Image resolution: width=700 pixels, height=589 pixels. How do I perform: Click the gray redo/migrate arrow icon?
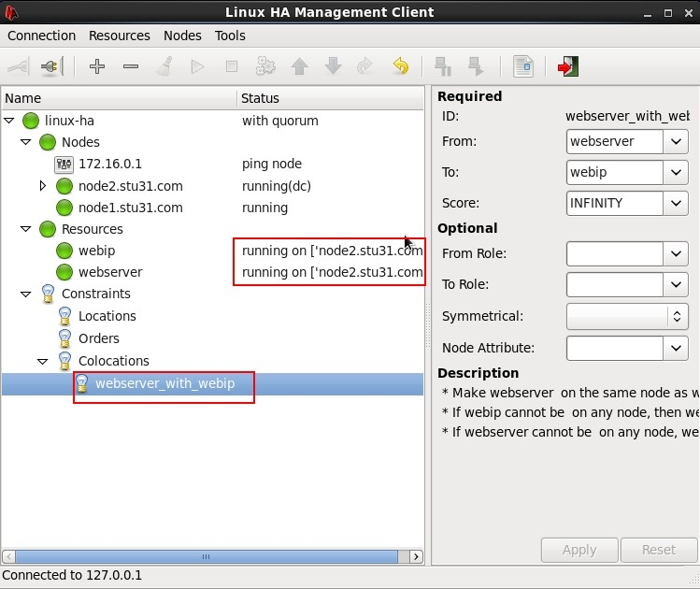pyautogui.click(x=364, y=66)
